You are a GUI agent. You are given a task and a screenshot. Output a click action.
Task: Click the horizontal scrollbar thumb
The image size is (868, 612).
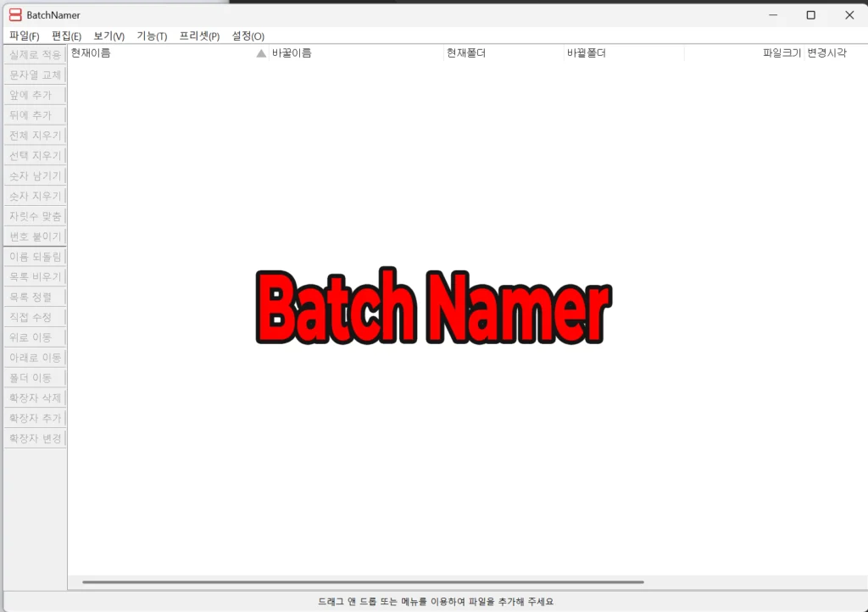[x=363, y=582]
